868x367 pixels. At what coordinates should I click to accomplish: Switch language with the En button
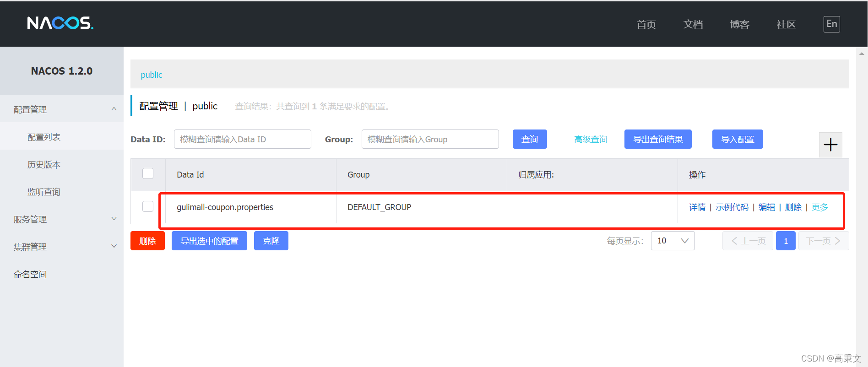(831, 24)
